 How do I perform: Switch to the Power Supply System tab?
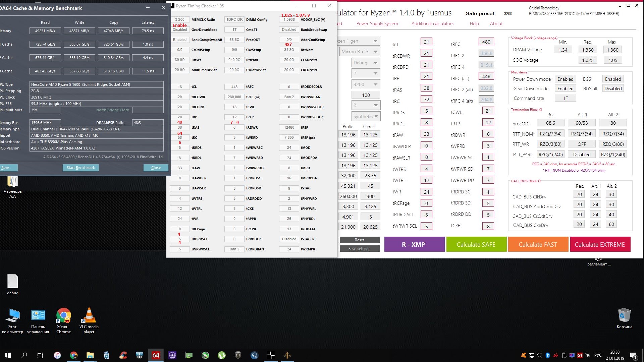click(377, 23)
